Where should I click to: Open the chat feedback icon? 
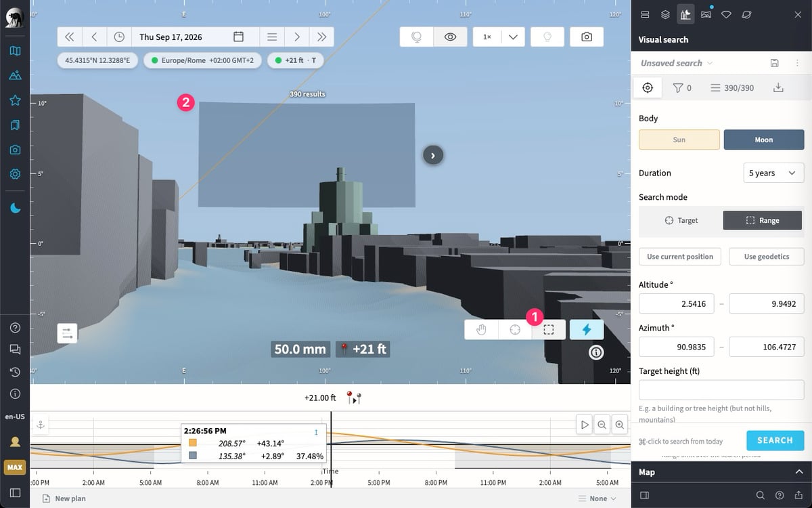click(15, 350)
